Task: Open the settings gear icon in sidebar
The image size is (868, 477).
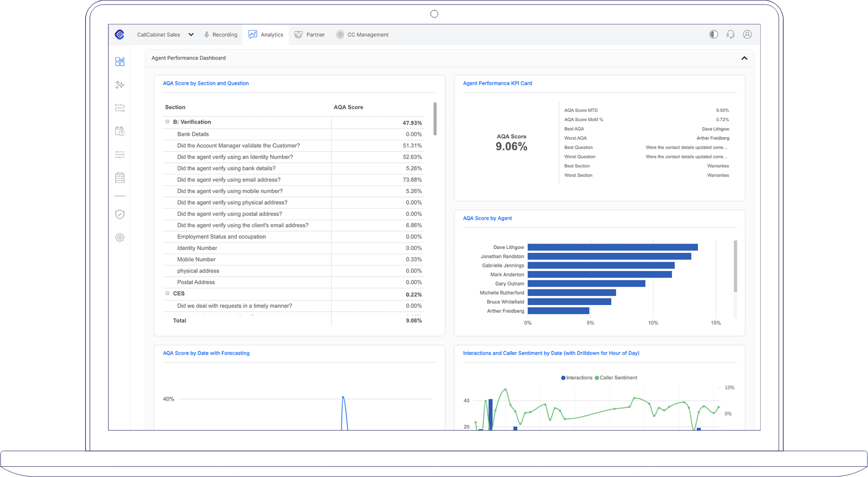Action: (119, 238)
